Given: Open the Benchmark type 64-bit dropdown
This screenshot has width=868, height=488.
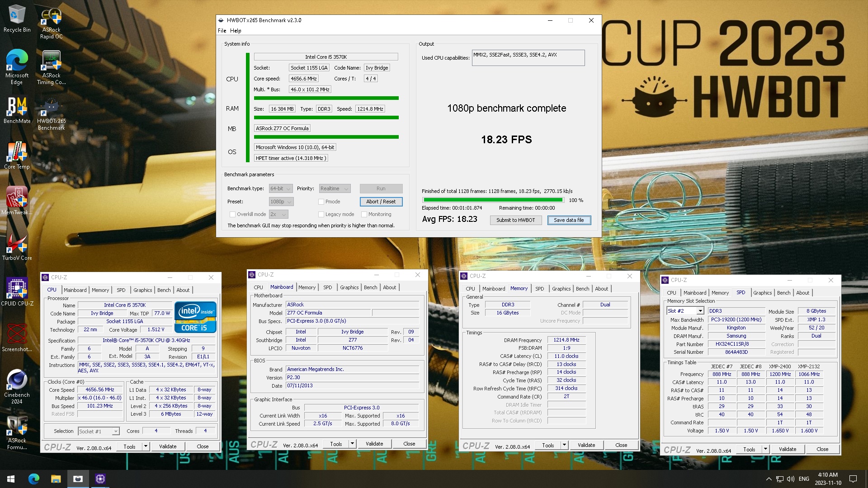Looking at the screenshot, I should (x=281, y=188).
